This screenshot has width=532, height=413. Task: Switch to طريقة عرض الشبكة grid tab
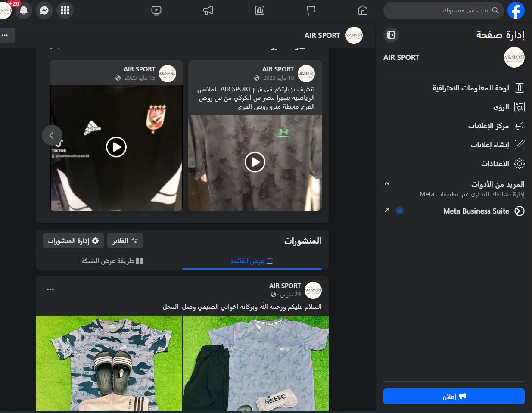pyautogui.click(x=112, y=261)
